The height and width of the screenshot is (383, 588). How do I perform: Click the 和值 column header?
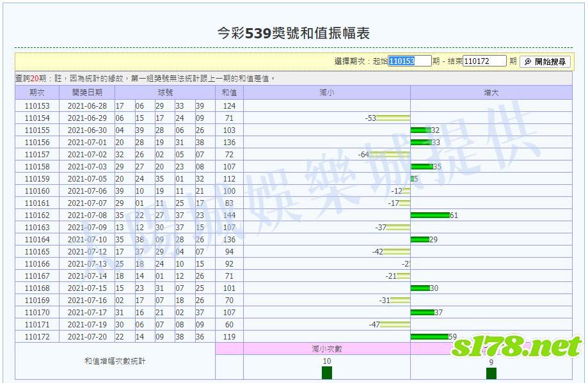pos(229,93)
